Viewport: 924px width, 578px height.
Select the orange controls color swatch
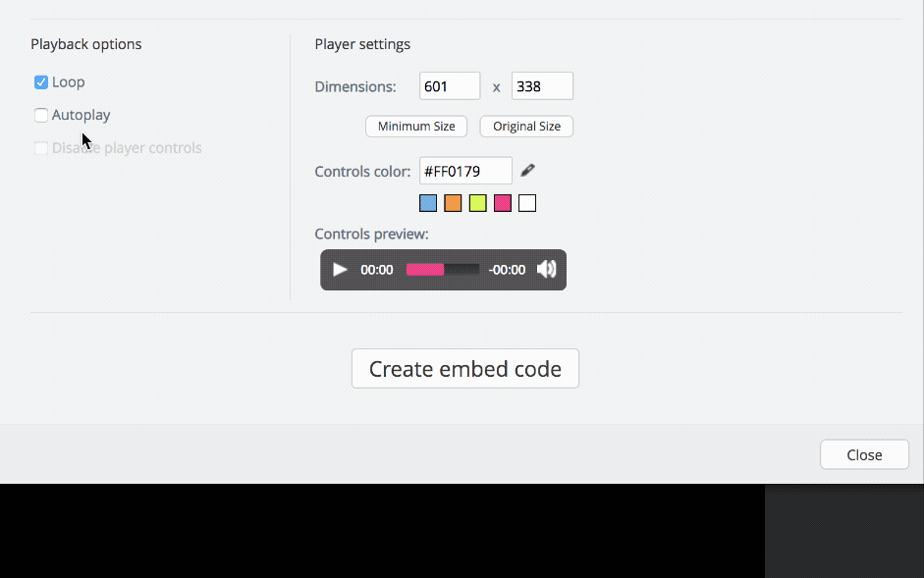click(452, 202)
